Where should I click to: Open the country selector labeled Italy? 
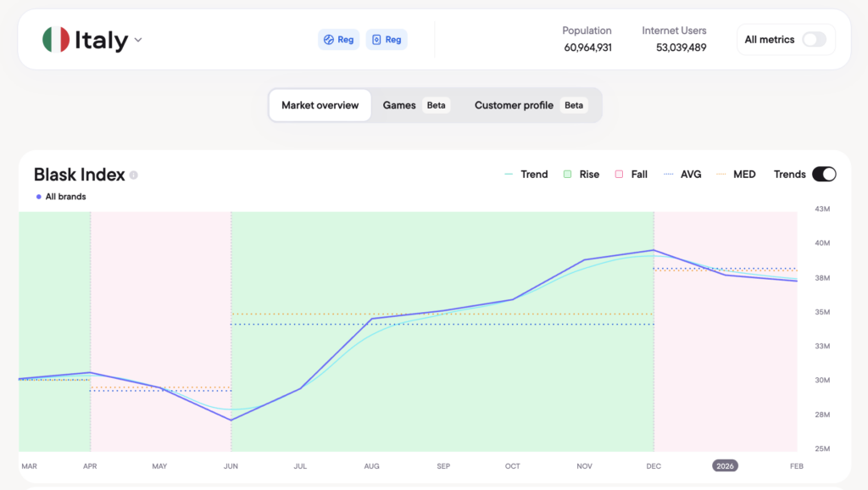(x=101, y=40)
